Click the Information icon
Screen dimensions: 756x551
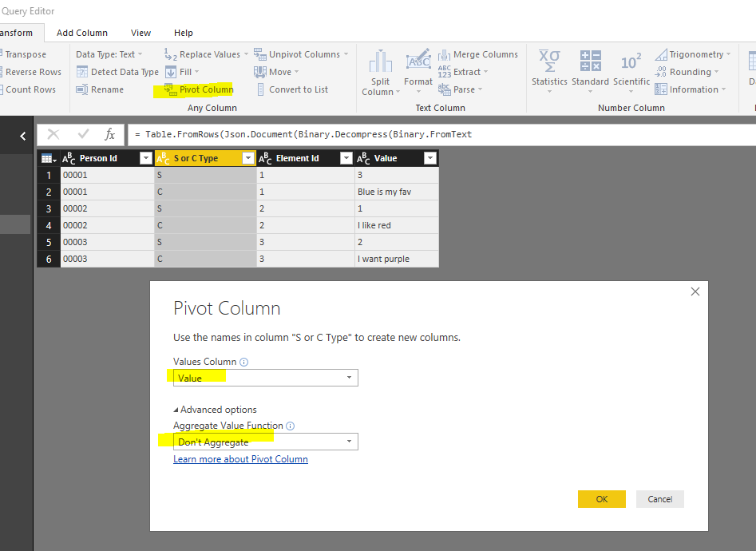pos(661,89)
